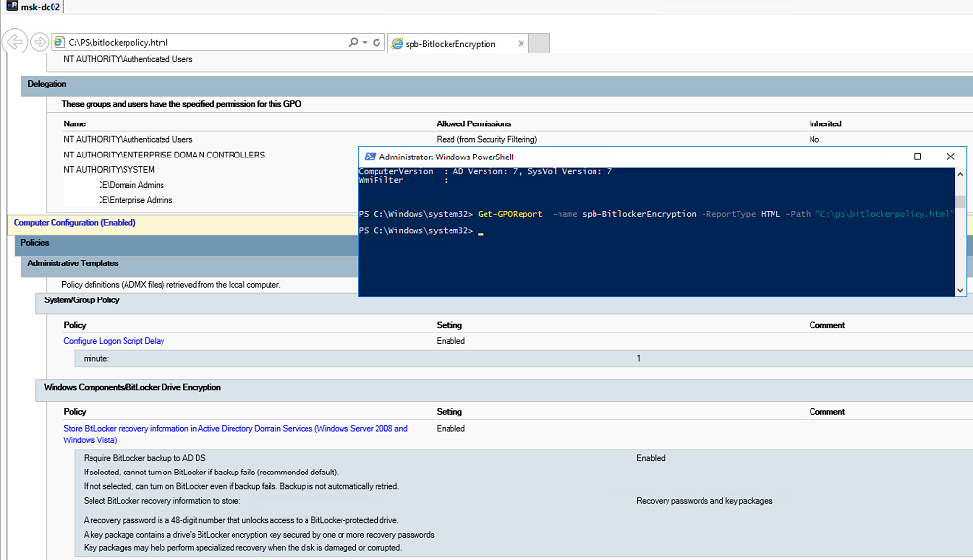Click the Name column header in Delegation
This screenshot has width=973, height=560.
(x=75, y=124)
